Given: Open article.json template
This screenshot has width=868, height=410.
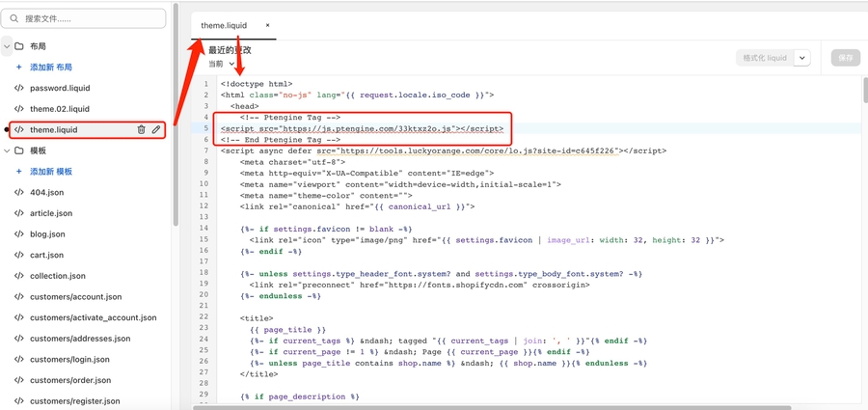Looking at the screenshot, I should click(51, 213).
